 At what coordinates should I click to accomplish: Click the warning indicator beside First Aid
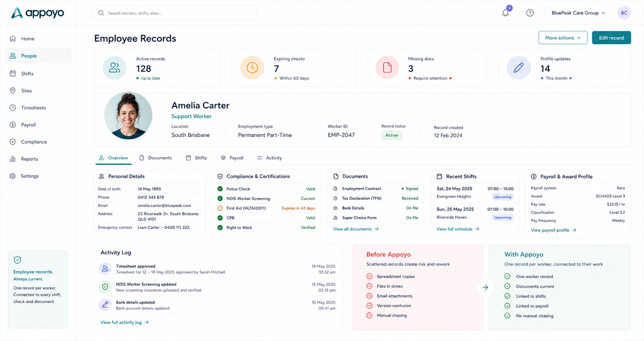[220, 208]
